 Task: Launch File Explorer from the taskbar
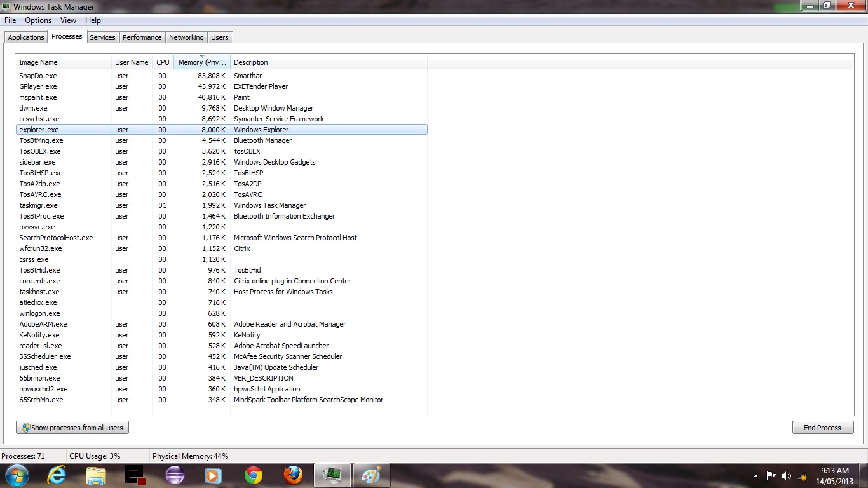96,475
